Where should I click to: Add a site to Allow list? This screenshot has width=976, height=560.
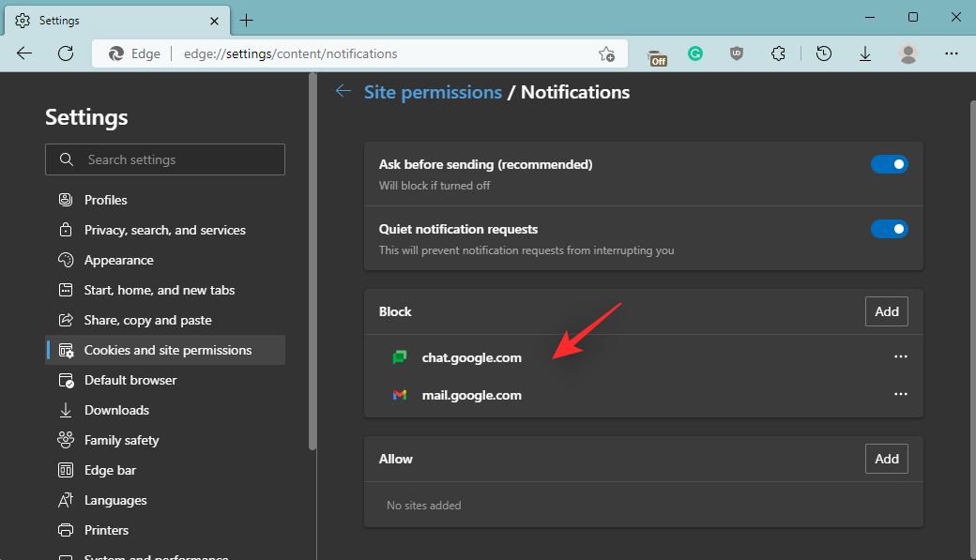pos(886,459)
